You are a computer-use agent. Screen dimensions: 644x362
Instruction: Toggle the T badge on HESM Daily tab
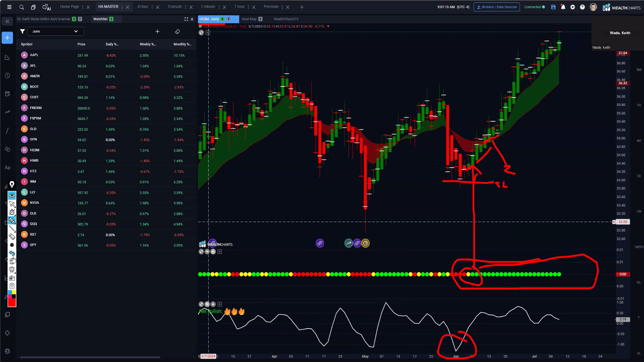[228, 19]
